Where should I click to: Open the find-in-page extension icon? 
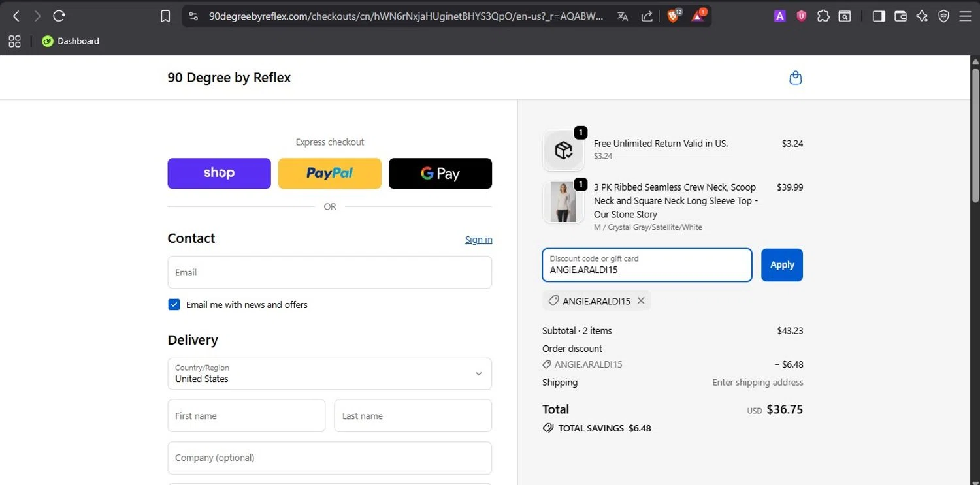(x=845, y=16)
